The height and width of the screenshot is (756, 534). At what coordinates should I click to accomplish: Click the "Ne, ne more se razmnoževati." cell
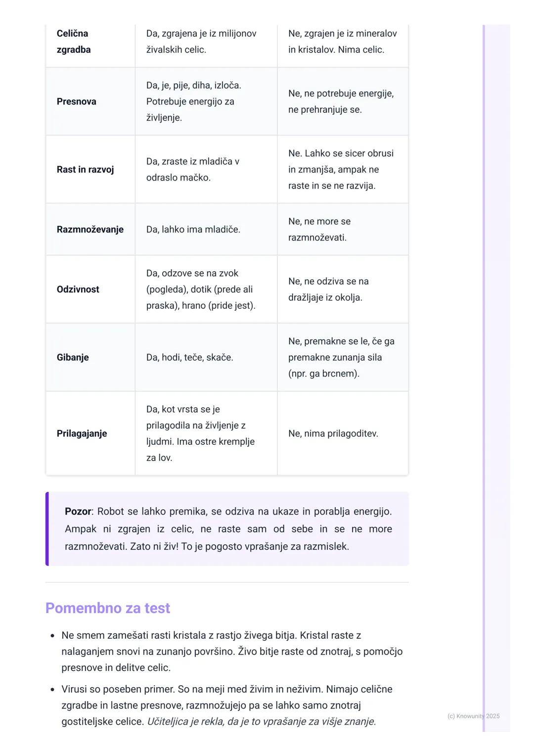click(x=319, y=230)
